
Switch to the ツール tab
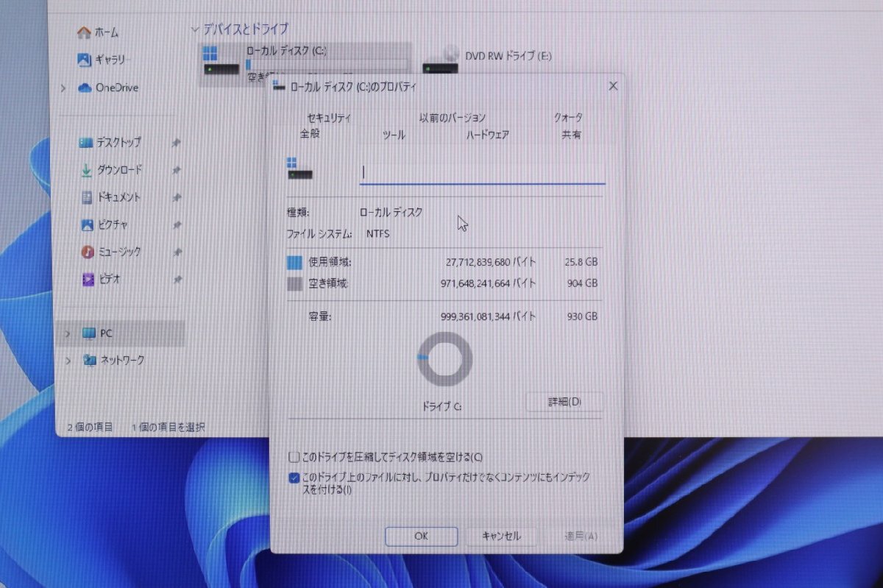(394, 135)
